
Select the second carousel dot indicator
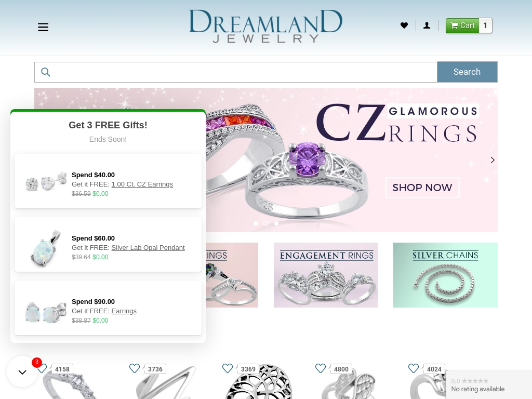click(x=266, y=223)
